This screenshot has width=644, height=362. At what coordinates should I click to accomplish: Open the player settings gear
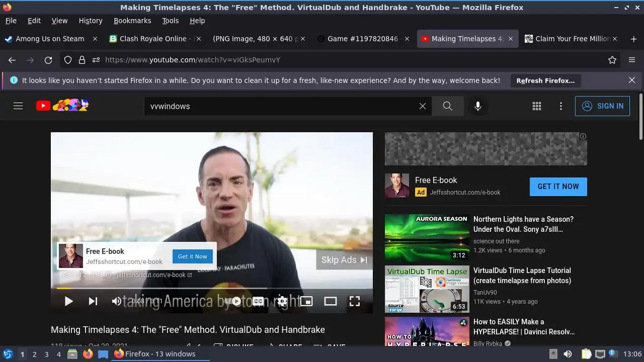click(x=282, y=301)
